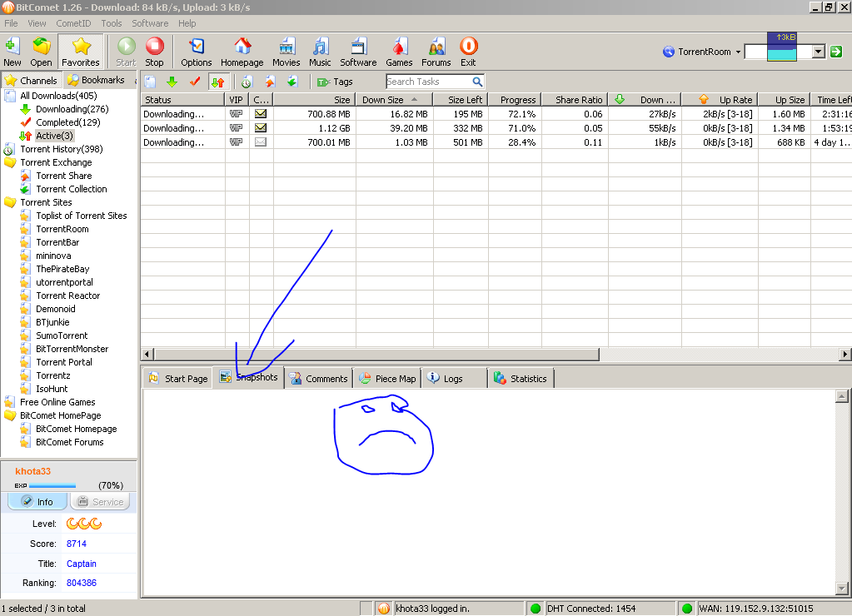The height and width of the screenshot is (616, 852).
Task: Open the Software toolbar icon
Action: (x=358, y=52)
